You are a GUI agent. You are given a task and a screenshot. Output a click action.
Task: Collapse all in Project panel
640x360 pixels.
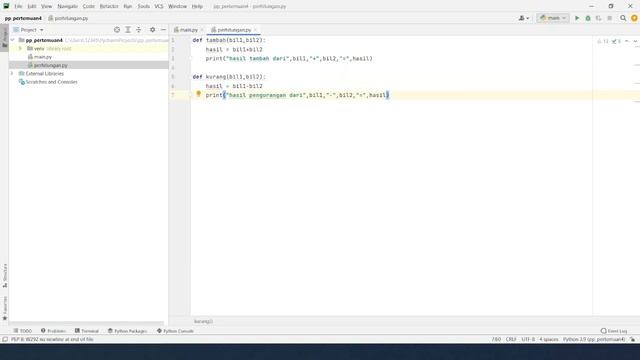[139, 30]
